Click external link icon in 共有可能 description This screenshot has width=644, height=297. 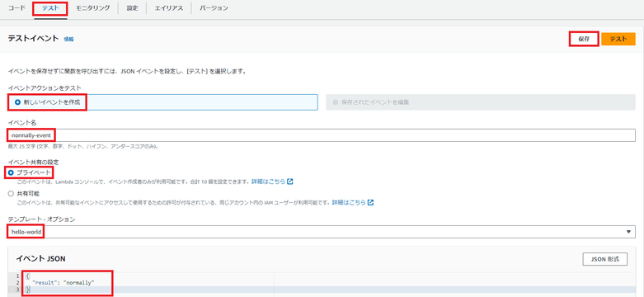click(370, 202)
